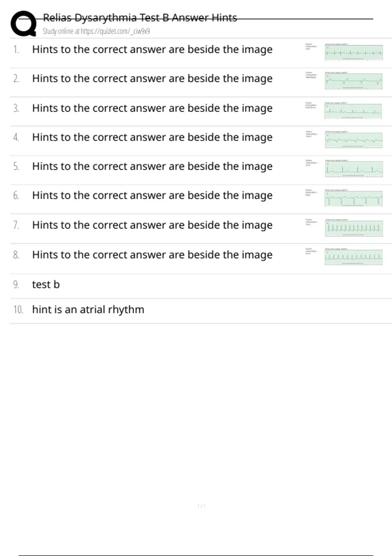The image size is (392, 556).
Task: Open the ECG strip thumbnail for item 5
Action: (x=353, y=169)
